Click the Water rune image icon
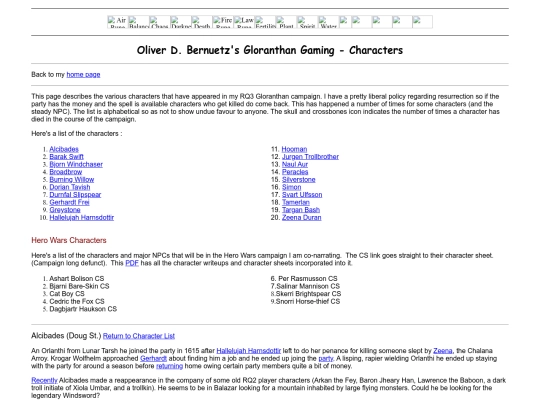 pos(328,22)
